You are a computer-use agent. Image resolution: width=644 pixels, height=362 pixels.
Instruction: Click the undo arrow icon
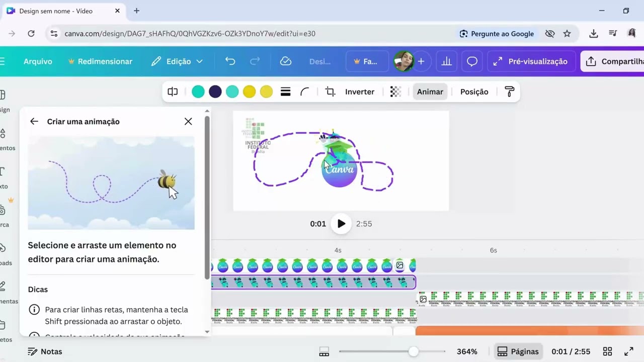(x=230, y=61)
